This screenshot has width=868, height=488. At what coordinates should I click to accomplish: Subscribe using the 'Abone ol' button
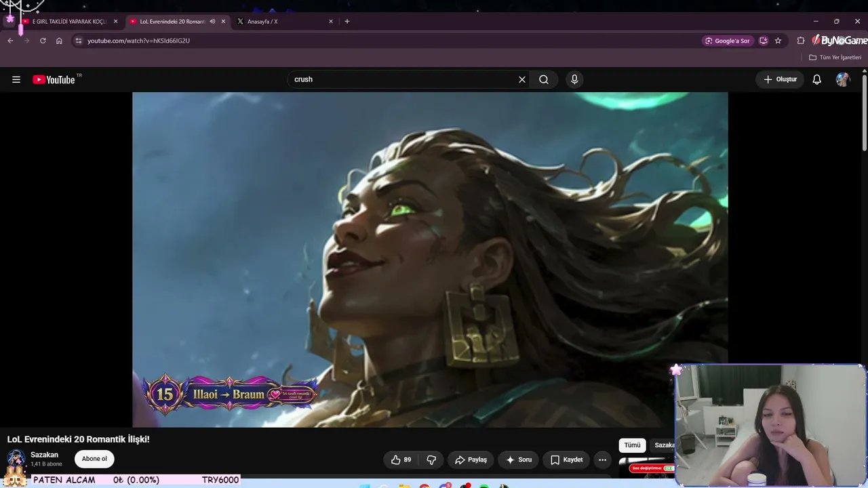(x=94, y=459)
